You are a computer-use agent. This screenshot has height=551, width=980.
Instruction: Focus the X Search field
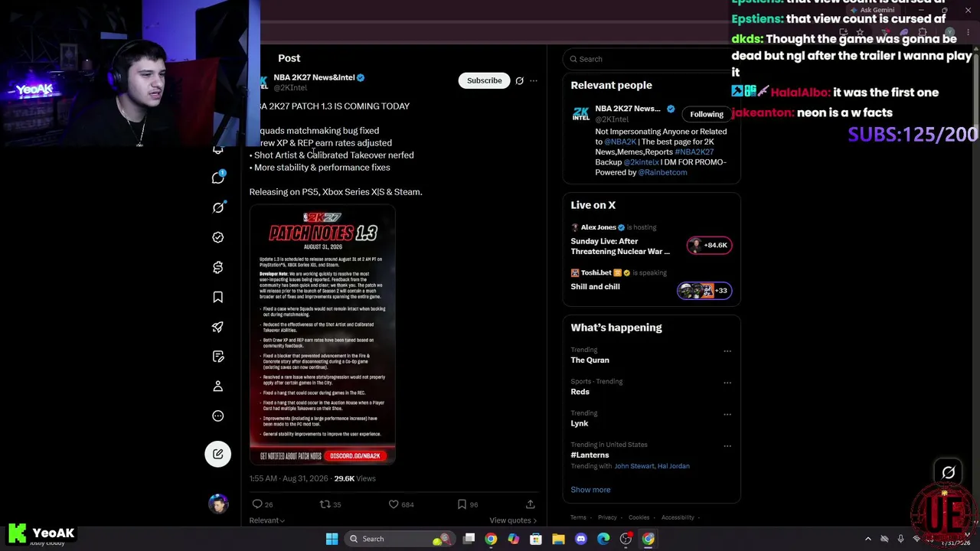[x=652, y=59]
